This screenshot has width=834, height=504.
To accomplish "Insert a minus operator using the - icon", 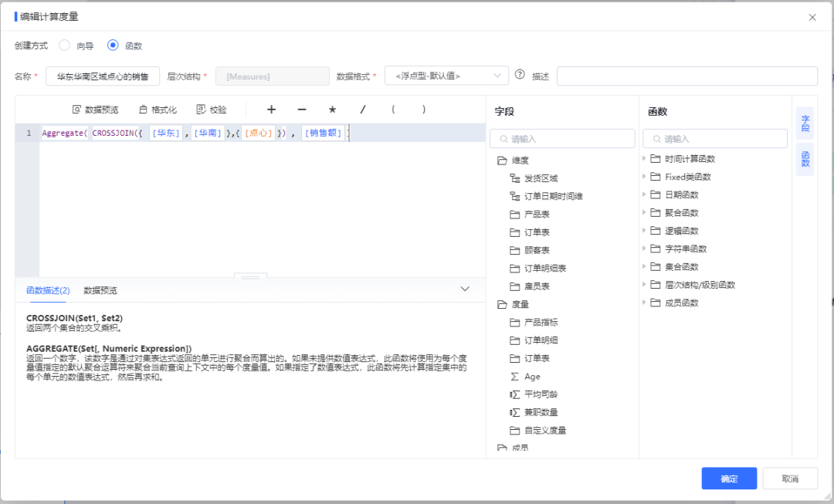I will (x=302, y=109).
